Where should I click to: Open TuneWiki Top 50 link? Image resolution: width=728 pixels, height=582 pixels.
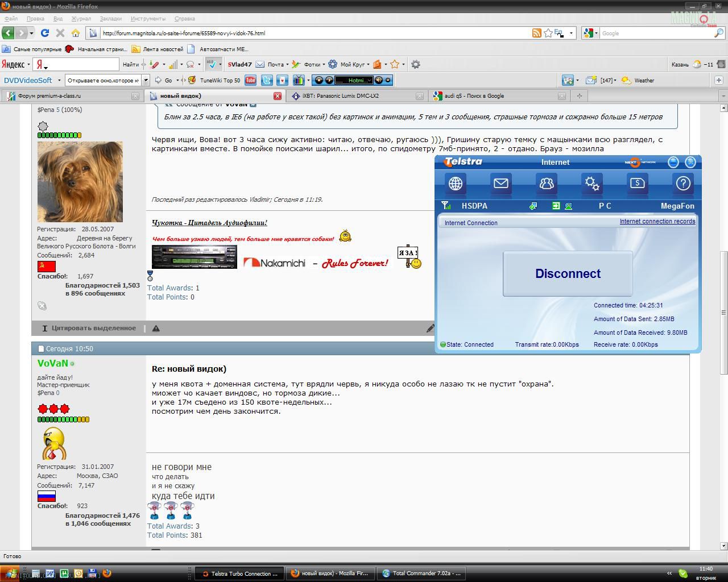pyautogui.click(x=214, y=80)
